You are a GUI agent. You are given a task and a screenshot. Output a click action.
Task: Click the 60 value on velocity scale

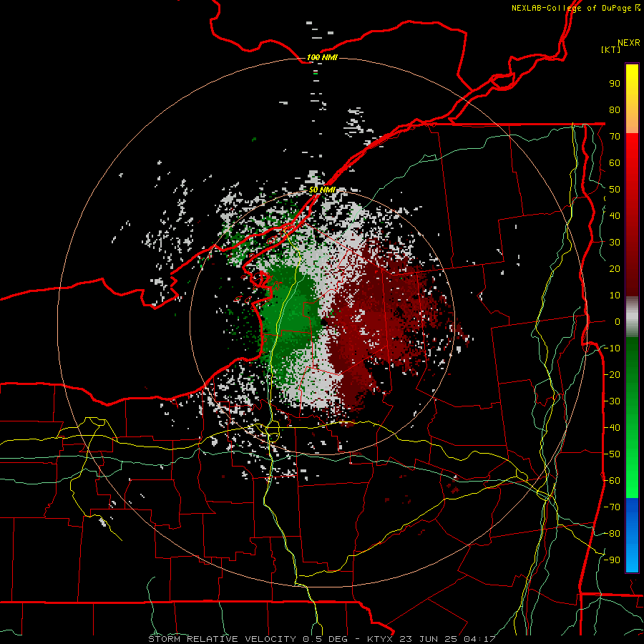pos(615,162)
